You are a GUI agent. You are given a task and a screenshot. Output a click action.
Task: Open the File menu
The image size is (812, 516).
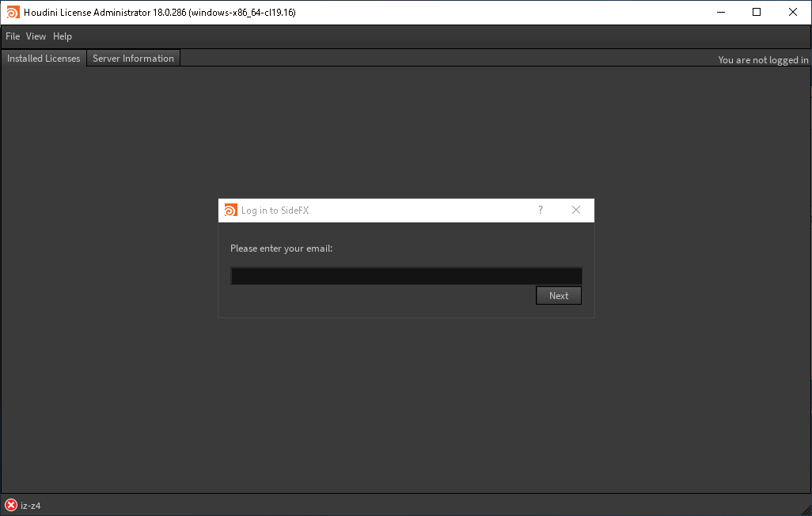pos(13,36)
